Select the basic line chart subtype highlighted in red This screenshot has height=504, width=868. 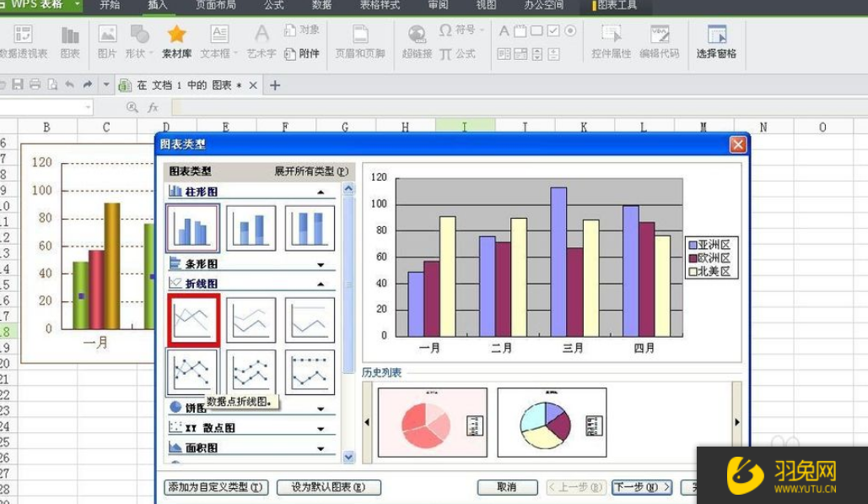193,320
